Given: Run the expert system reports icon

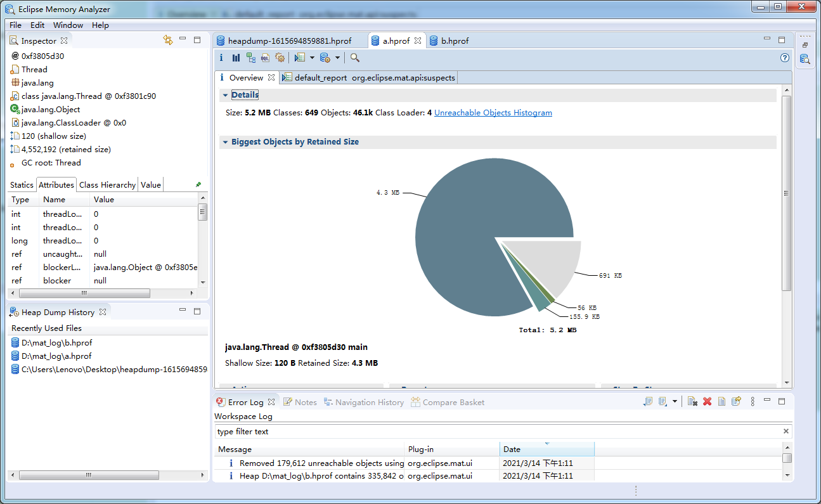Looking at the screenshot, I should click(300, 58).
